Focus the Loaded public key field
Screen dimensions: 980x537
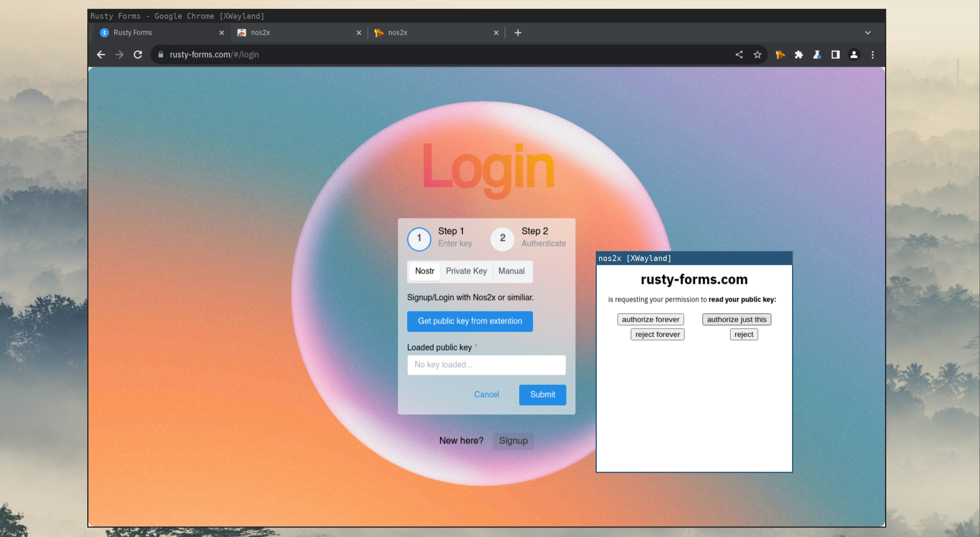pos(486,365)
